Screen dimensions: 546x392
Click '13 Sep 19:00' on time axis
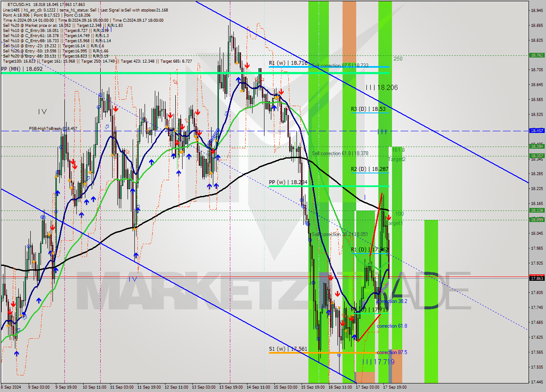point(231,387)
